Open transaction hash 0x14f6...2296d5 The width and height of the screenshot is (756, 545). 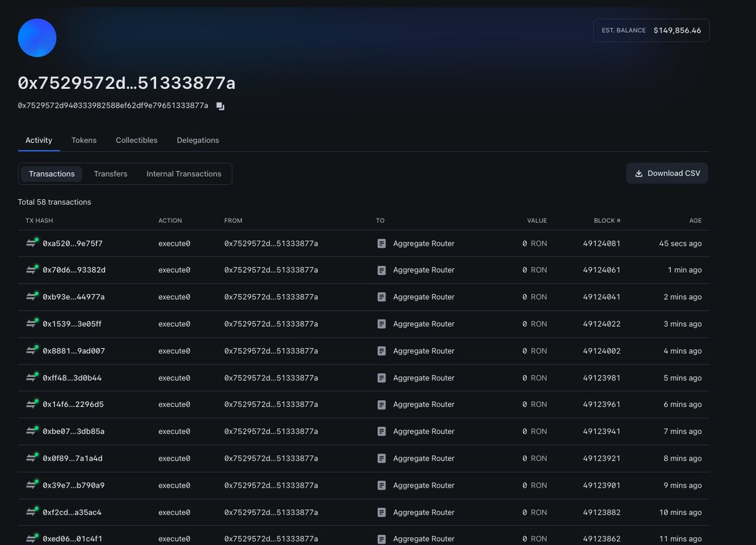coord(73,404)
